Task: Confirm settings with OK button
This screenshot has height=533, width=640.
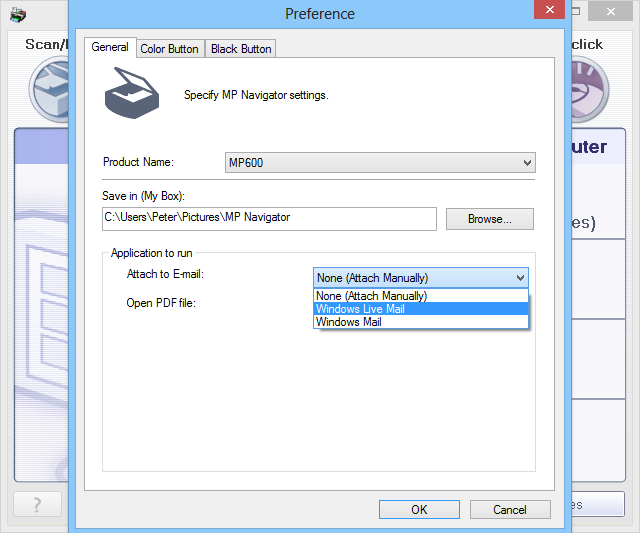Action: (x=419, y=510)
